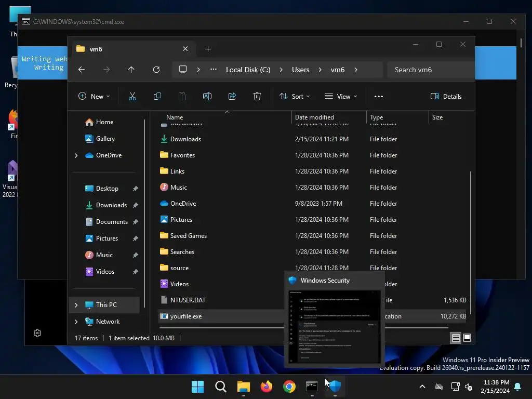Screen dimensions: 532x399
Task: Launch Google Chrome from taskbar
Action: (x=289, y=387)
